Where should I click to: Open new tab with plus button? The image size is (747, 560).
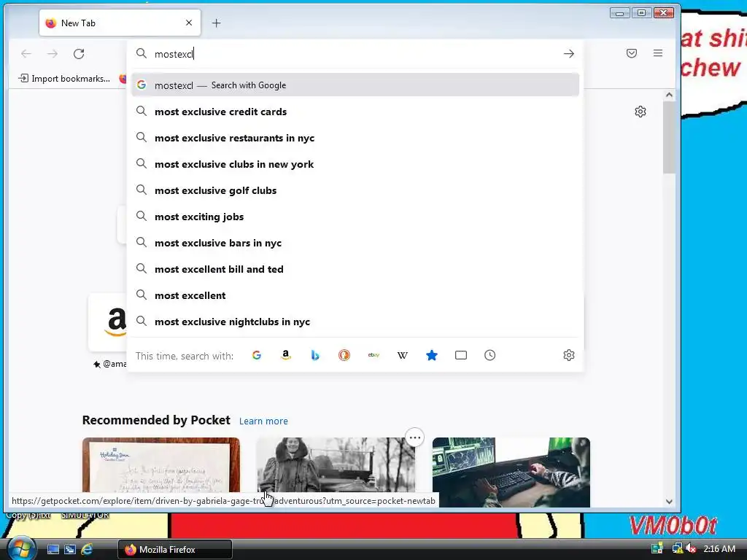[x=216, y=23]
